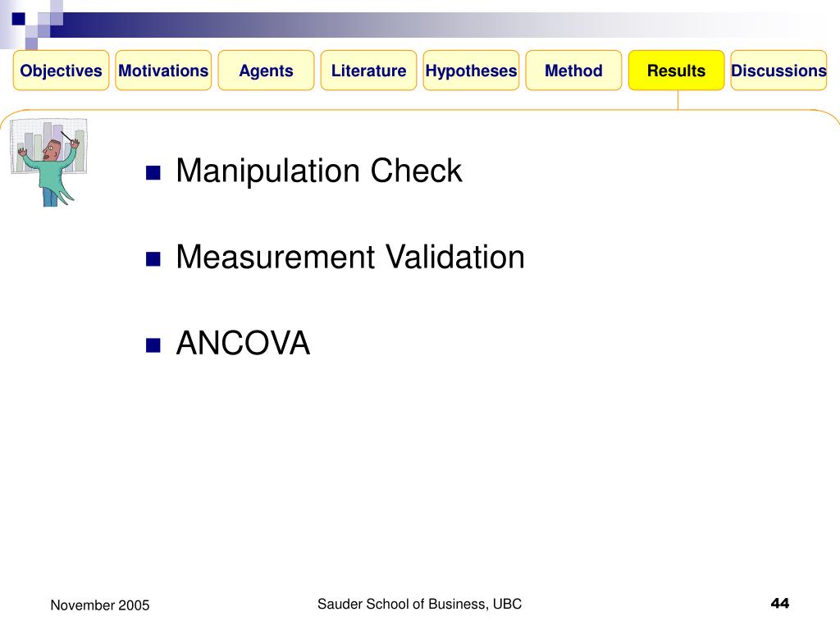Open the Objectives tab

(61, 71)
